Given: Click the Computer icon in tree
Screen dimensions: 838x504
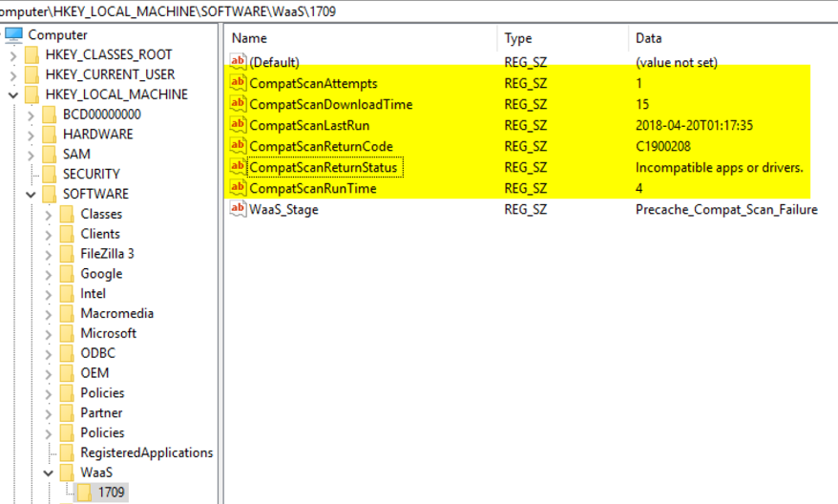Looking at the screenshot, I should click(x=14, y=35).
